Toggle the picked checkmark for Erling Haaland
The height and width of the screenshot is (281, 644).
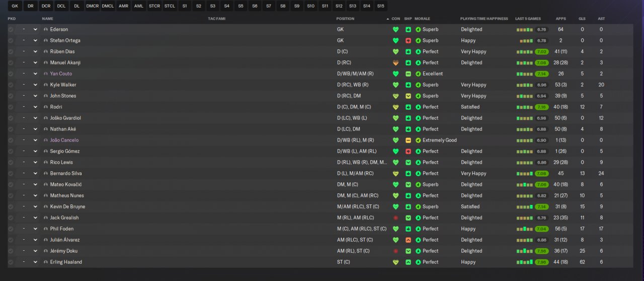point(11,262)
